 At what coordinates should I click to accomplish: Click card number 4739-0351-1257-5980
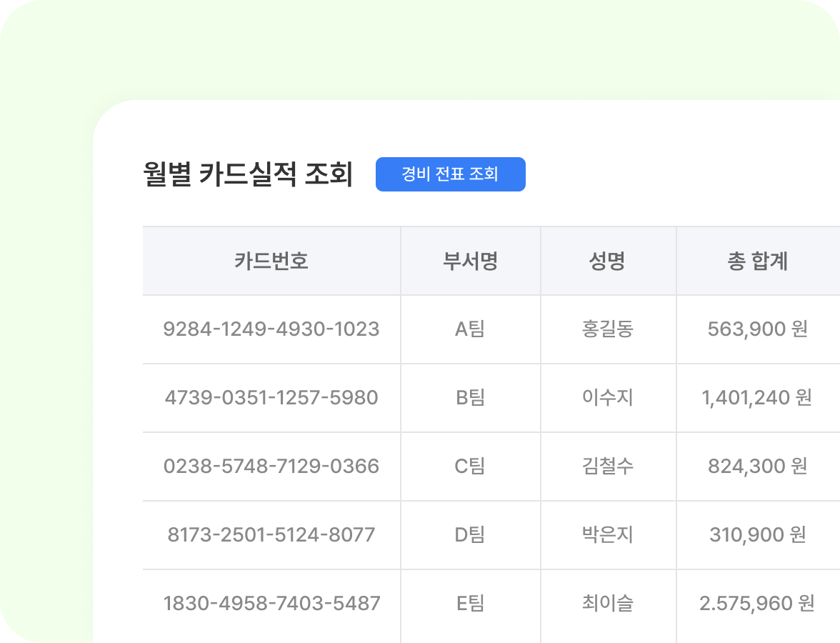point(271,398)
